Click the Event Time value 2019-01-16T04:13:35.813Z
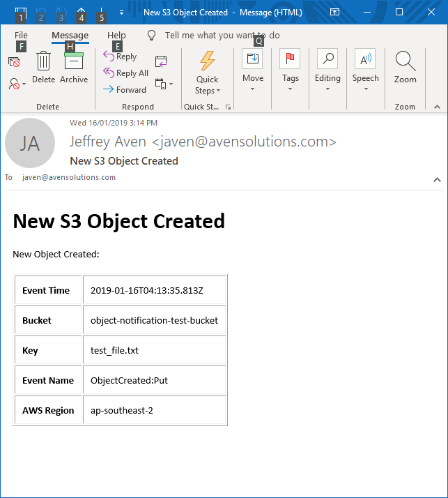This screenshot has height=498, width=448. [147, 290]
